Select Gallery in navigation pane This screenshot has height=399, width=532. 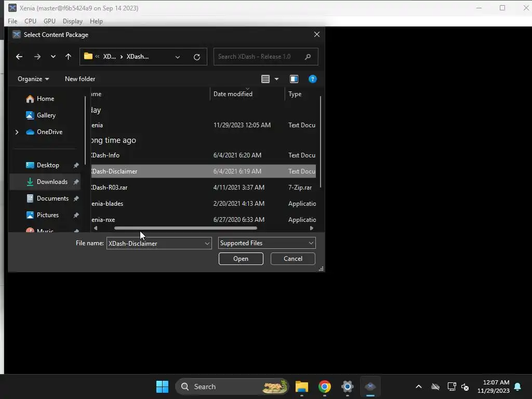pyautogui.click(x=46, y=115)
